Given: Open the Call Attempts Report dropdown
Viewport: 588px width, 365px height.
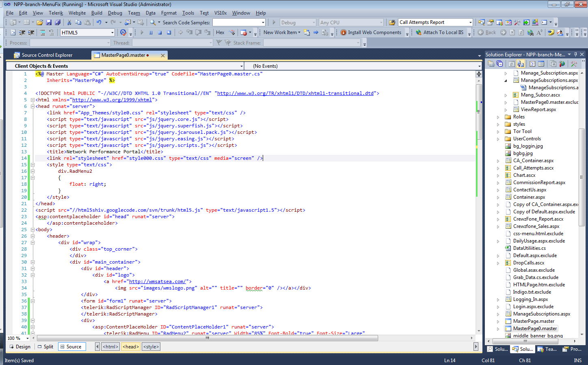Looking at the screenshot, I should point(470,23).
